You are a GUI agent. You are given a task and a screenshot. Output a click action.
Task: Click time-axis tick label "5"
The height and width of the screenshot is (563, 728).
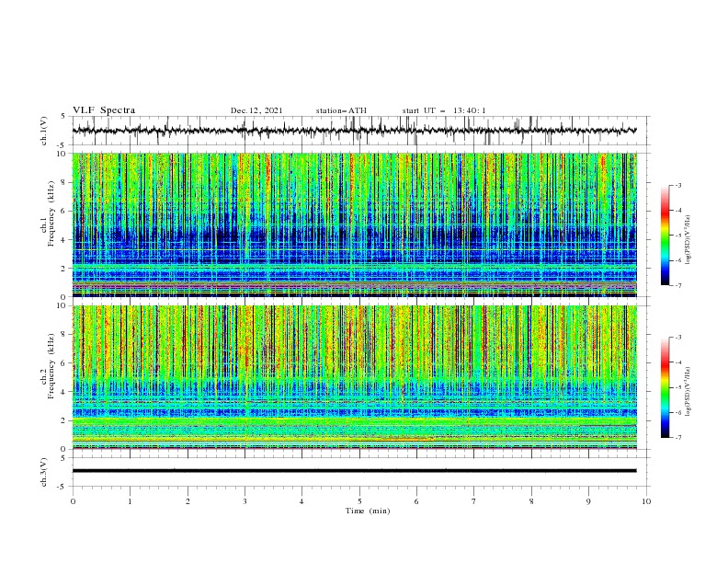click(x=359, y=501)
